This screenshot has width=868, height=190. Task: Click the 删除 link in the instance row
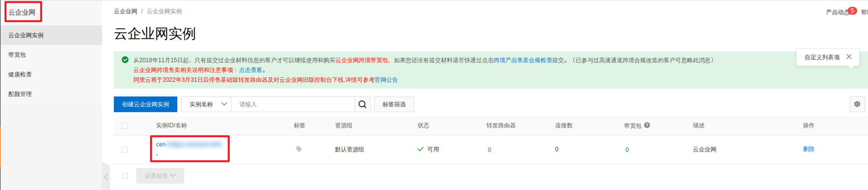(809, 149)
